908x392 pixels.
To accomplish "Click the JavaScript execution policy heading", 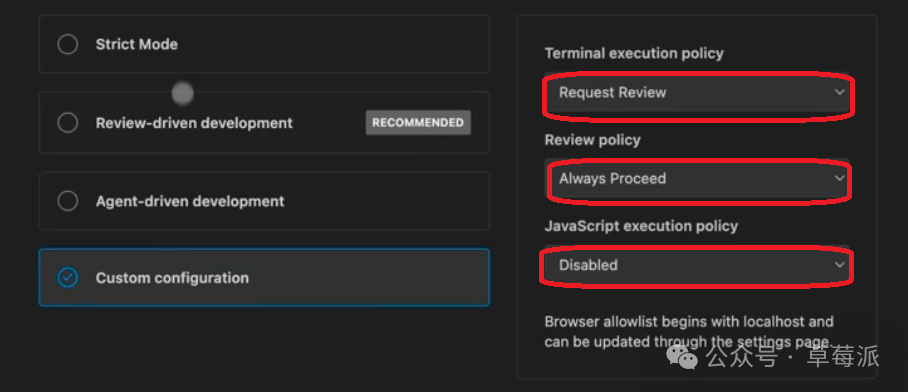I will point(641,226).
